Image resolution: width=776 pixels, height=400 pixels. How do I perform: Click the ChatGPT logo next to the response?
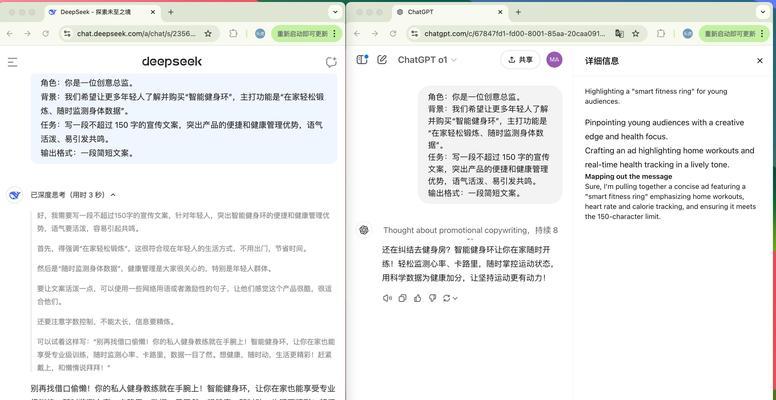pyautogui.click(x=364, y=230)
